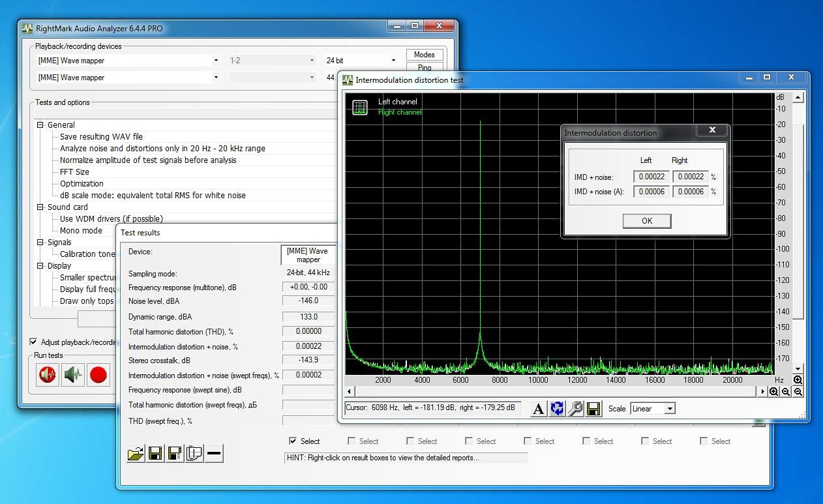Collapse the General tree section
The width and height of the screenshot is (823, 504).
click(39, 125)
